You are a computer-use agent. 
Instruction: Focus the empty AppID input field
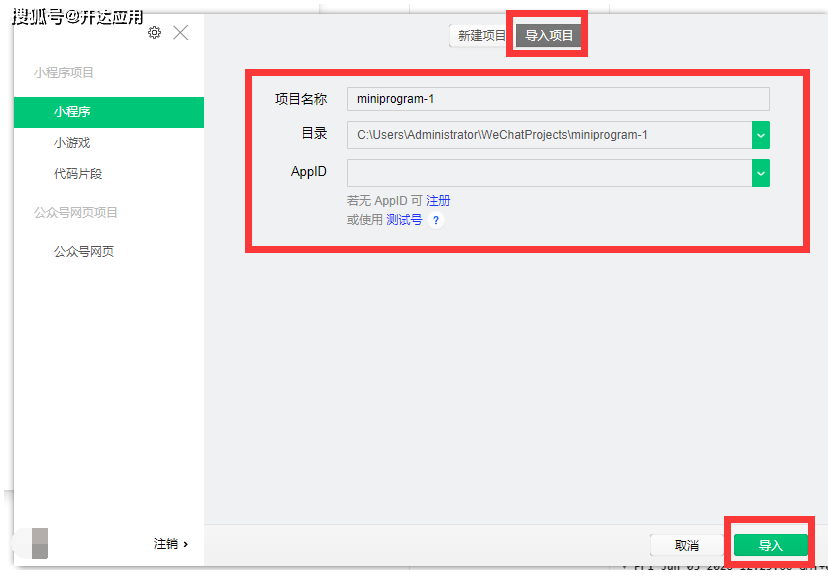[x=548, y=173]
